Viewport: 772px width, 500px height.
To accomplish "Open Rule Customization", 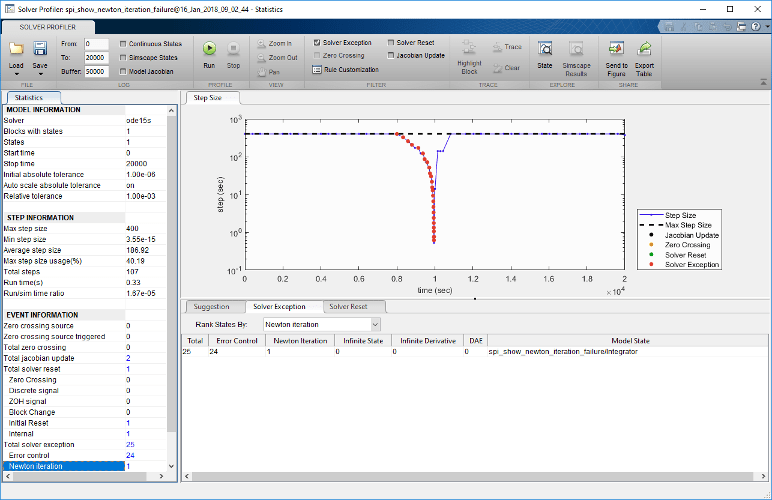I will click(x=345, y=70).
